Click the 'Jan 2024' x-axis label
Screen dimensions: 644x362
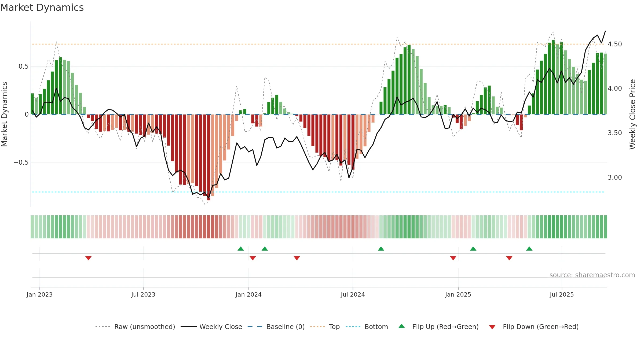point(249,294)
